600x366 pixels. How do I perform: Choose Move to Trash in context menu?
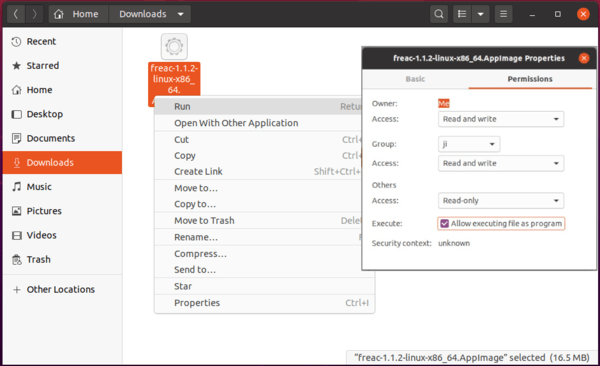click(258, 221)
